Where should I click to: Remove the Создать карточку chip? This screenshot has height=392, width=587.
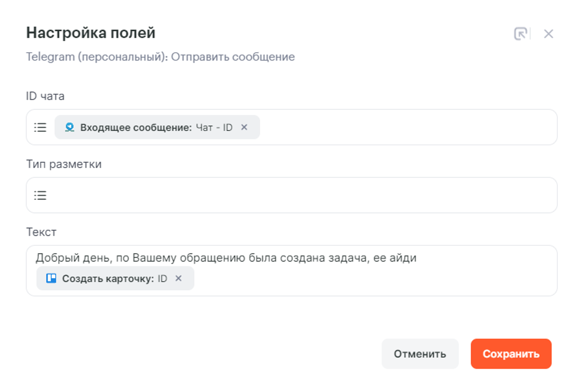[x=178, y=278]
